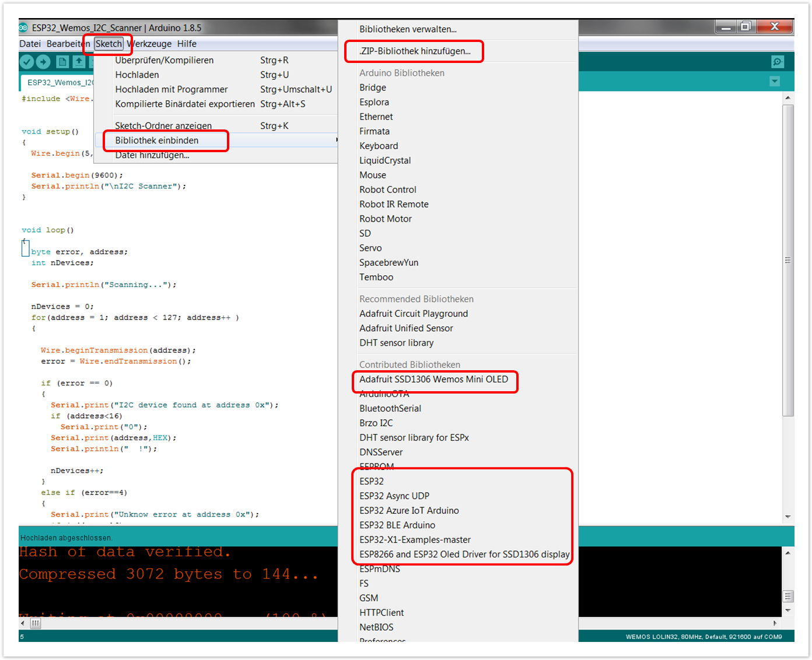812x660 pixels.
Task: Click the Verify checkmark toolbar icon
Action: (x=27, y=62)
